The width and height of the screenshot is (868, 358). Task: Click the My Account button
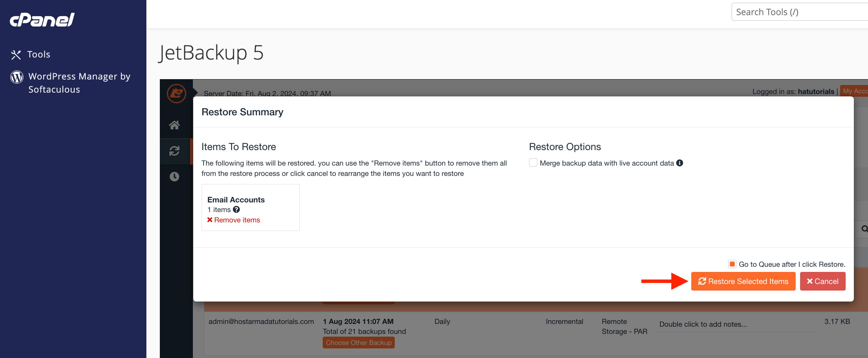(x=854, y=91)
